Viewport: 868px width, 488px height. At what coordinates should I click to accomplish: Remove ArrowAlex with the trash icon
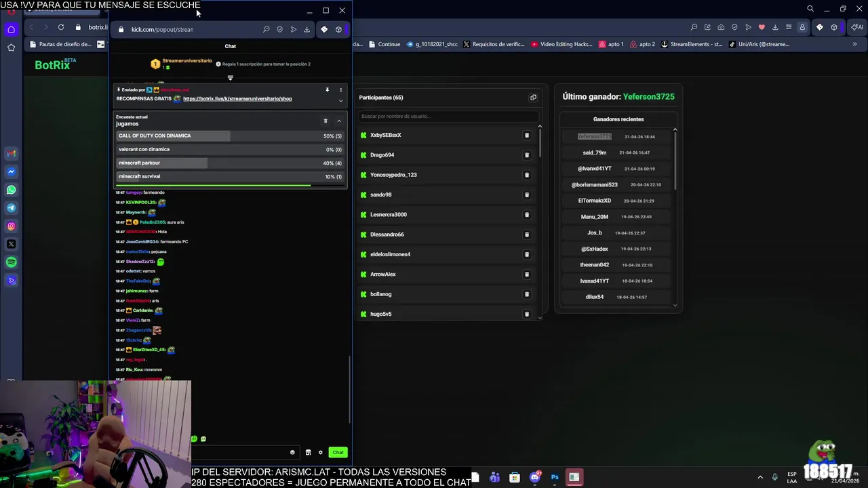pos(526,274)
